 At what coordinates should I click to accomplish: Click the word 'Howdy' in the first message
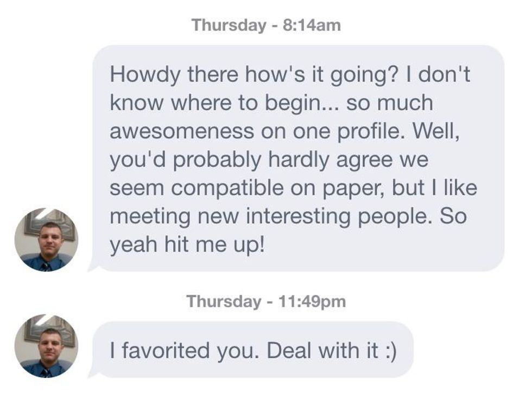click(x=145, y=74)
